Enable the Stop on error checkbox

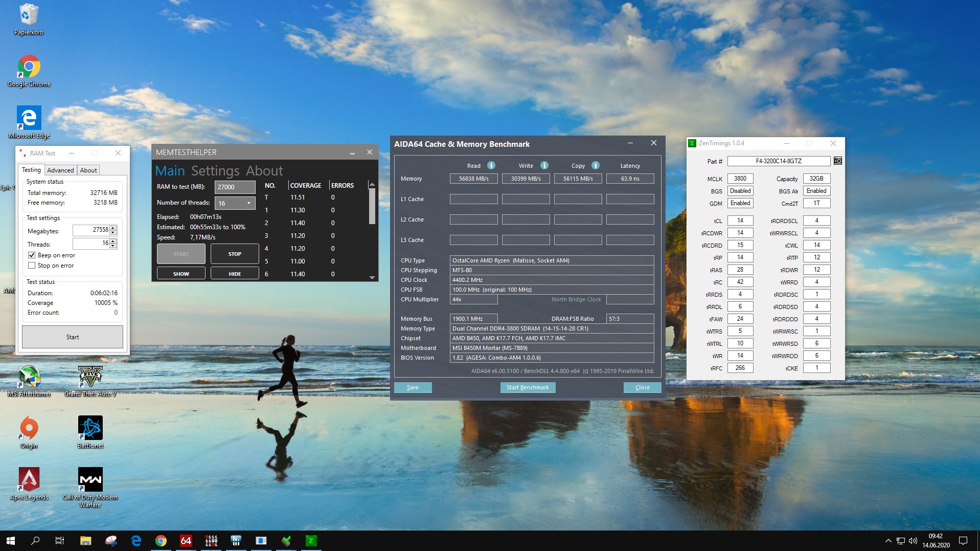click(x=32, y=266)
